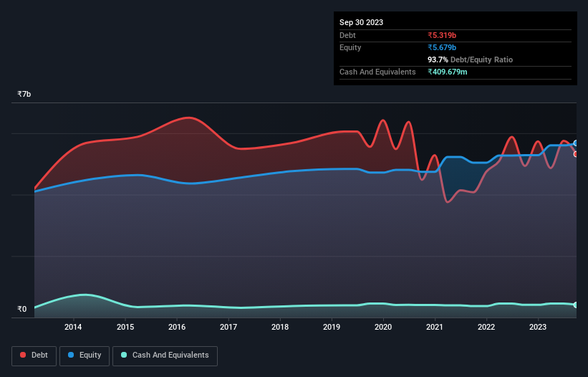Click the red Debt legend dot
588x377 pixels.
(23, 355)
